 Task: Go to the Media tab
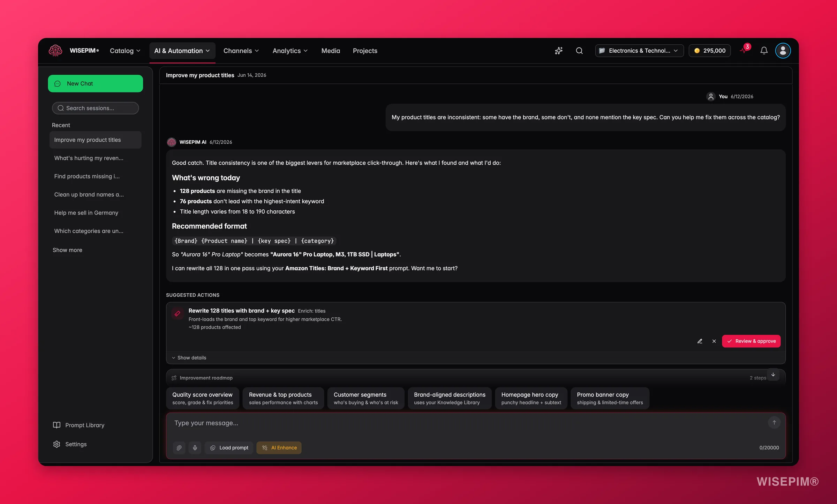pos(330,51)
